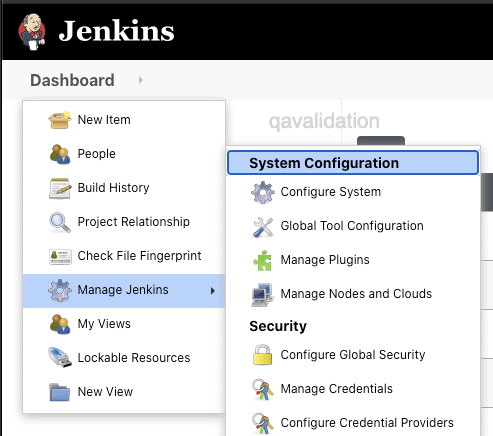Click the Global Tool Configuration wrench icon
The height and width of the screenshot is (436, 493).
point(263,227)
